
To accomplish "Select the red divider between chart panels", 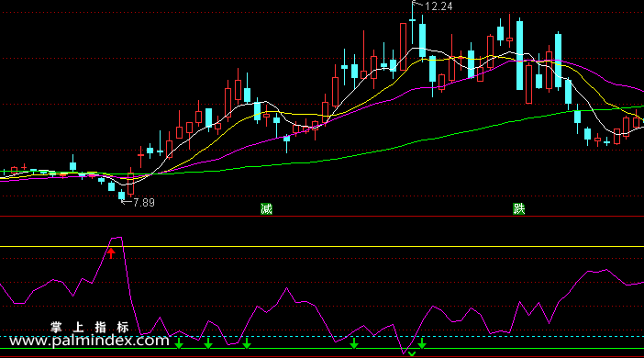I will [x=322, y=216].
